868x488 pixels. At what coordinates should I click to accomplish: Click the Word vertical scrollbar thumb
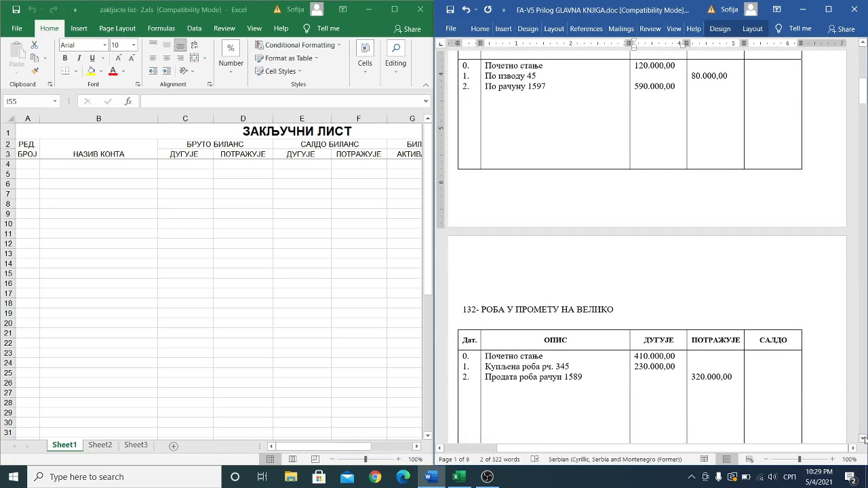coord(863,91)
